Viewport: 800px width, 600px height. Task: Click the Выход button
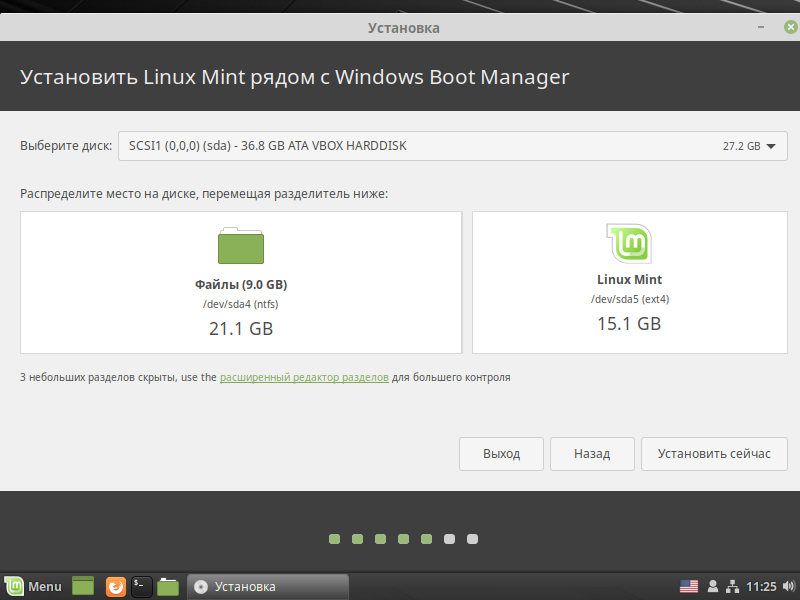click(x=501, y=454)
